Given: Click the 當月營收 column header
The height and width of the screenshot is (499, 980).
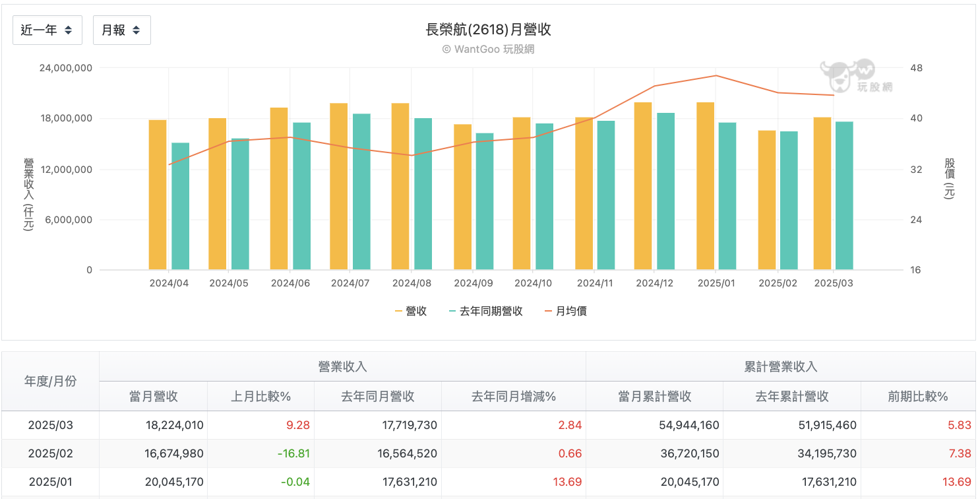Looking at the screenshot, I should click(153, 396).
